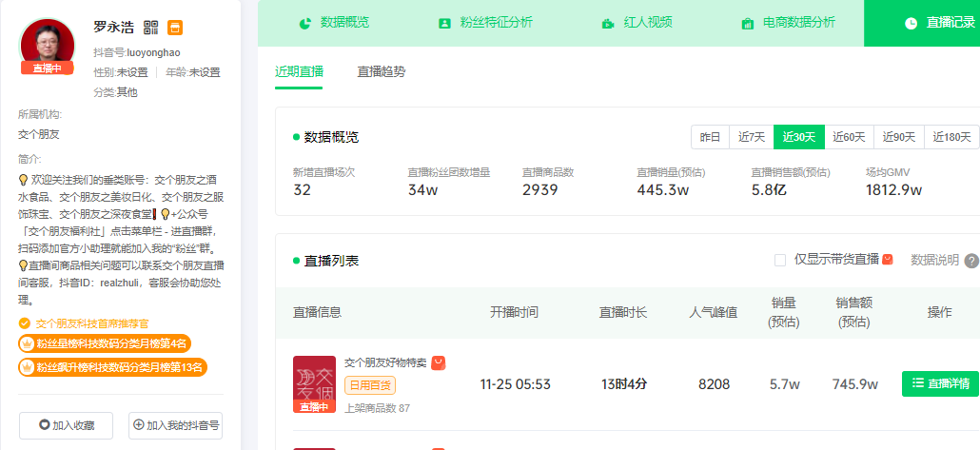980x450 pixels.
Task: Click the verified check icon beside 交个朋友科技首席推荐官
Action: 25,323
